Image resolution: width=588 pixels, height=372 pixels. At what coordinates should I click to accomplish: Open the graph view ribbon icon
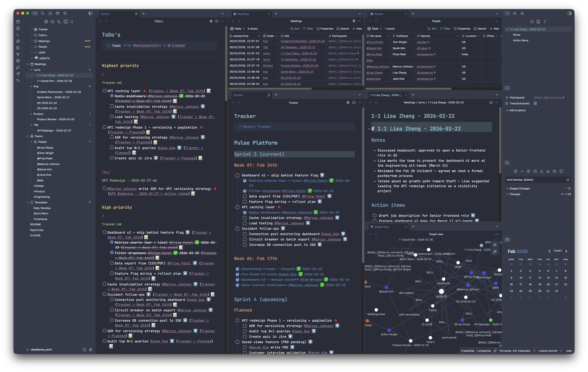pos(18,54)
